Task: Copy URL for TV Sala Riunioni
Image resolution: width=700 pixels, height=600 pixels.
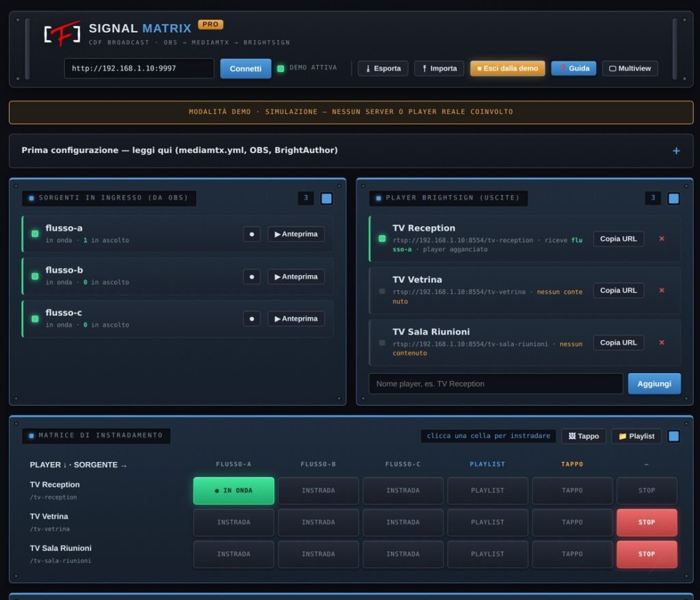Action: [618, 342]
